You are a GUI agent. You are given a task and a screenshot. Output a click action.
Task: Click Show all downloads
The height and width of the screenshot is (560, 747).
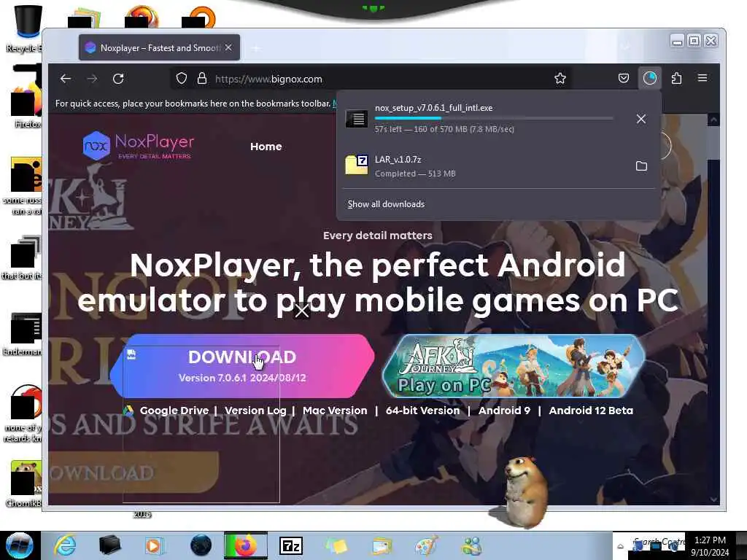pyautogui.click(x=386, y=204)
